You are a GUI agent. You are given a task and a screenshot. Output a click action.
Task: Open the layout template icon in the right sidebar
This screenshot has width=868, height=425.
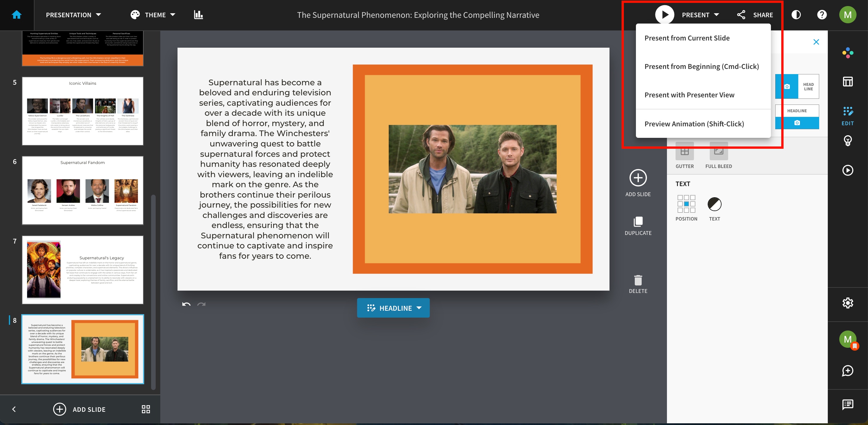(848, 82)
